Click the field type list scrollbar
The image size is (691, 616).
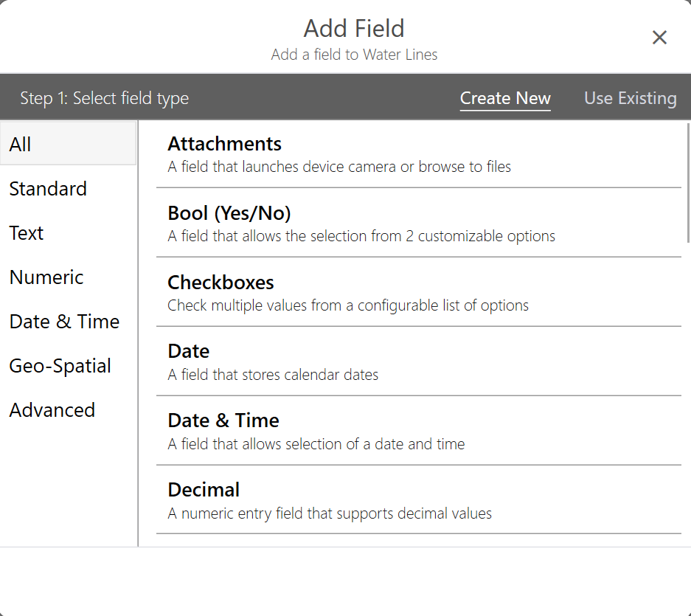point(687,183)
